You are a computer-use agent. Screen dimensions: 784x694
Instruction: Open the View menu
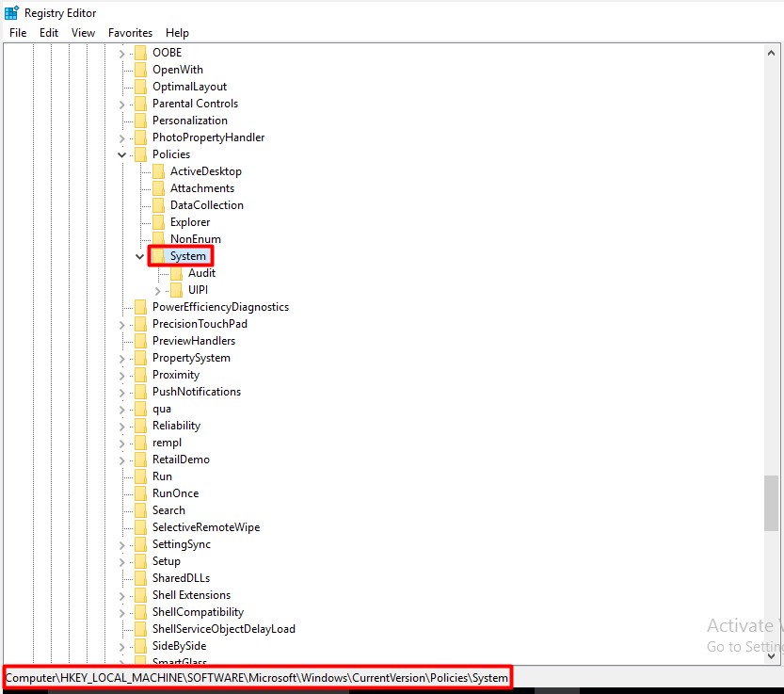pyautogui.click(x=83, y=33)
